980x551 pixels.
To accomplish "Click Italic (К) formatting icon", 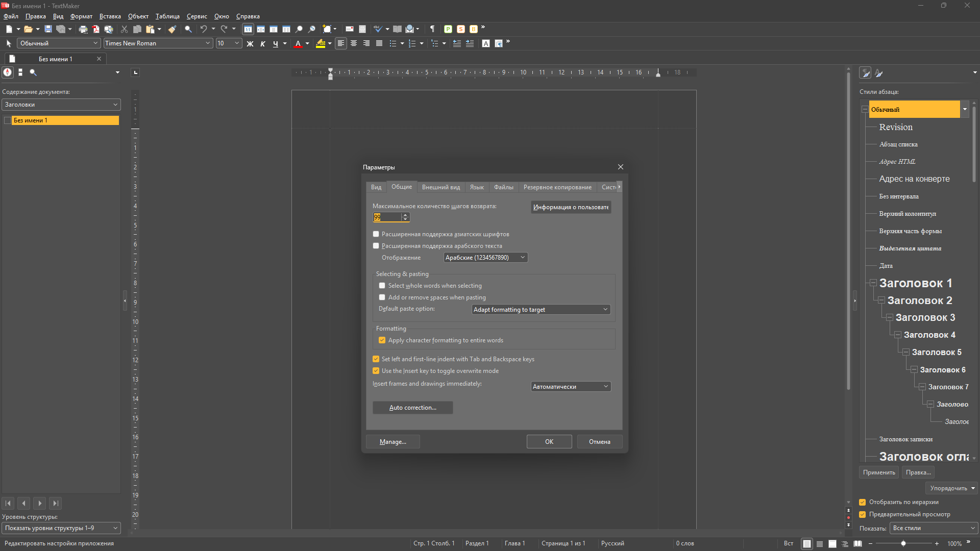I will click(263, 43).
